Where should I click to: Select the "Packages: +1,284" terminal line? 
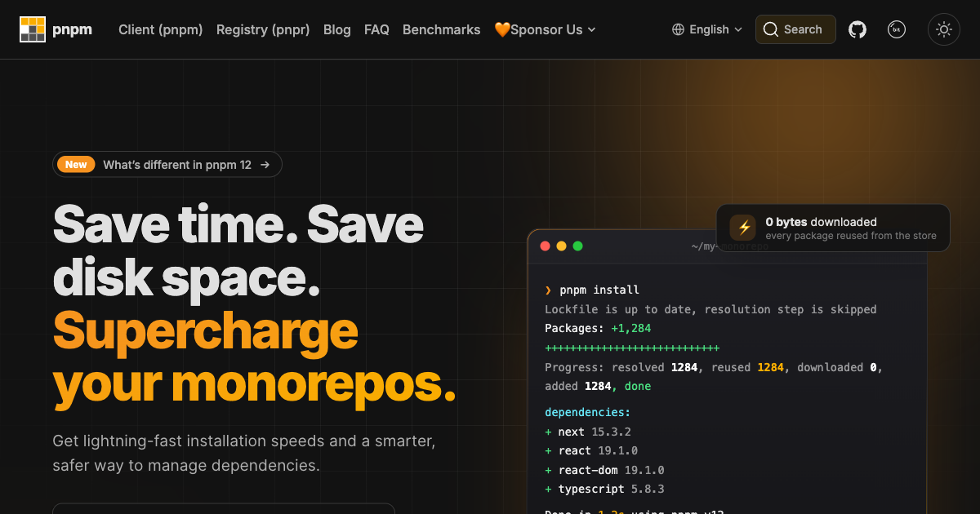pyautogui.click(x=598, y=328)
